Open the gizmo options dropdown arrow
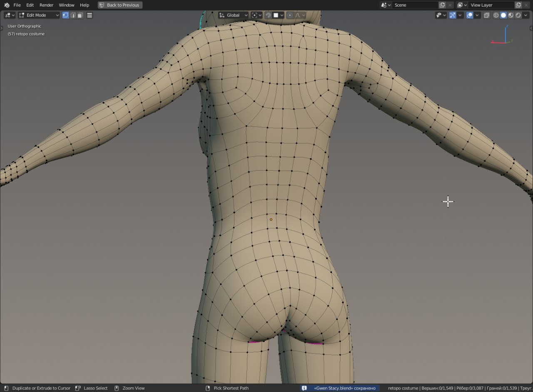 (460, 15)
